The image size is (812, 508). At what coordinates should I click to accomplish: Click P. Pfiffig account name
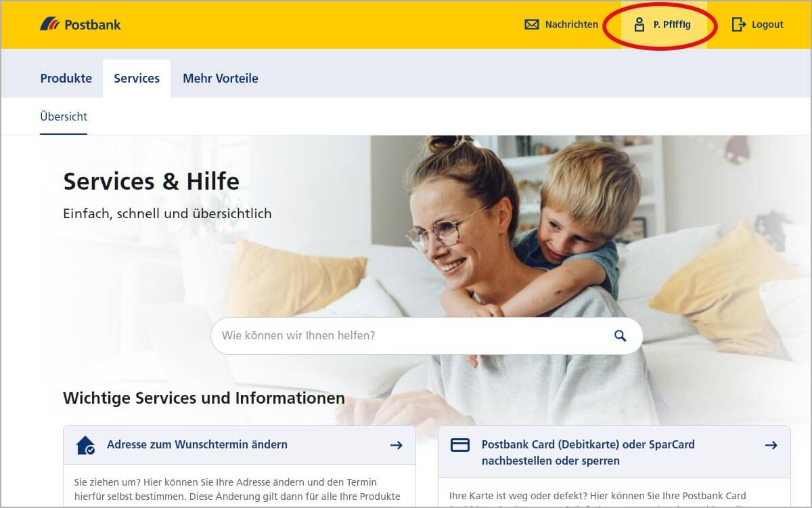[672, 24]
